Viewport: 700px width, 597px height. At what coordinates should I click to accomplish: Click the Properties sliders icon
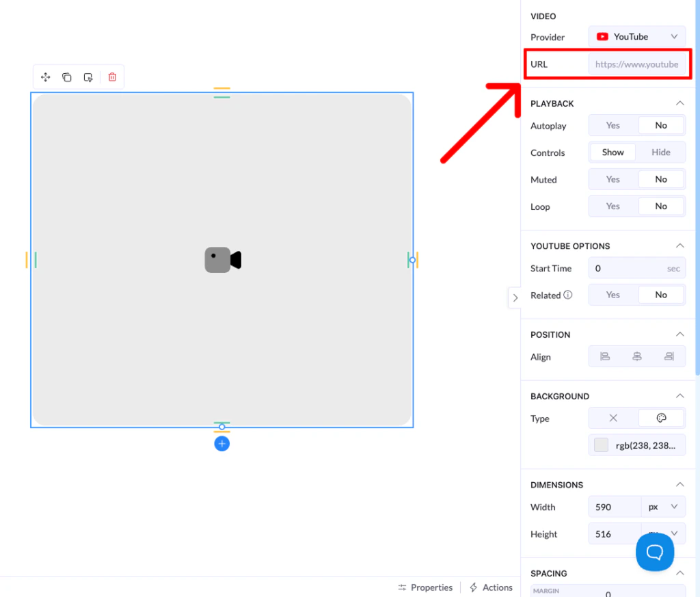(x=402, y=587)
